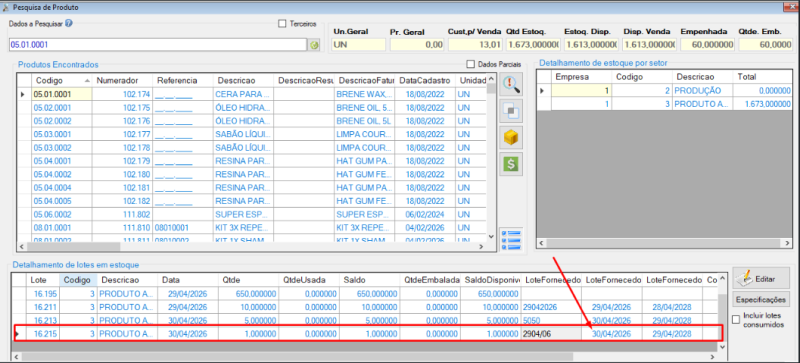Enable the Dados Parciais checkbox
Viewport: 800px width, 363px height.
[x=470, y=64]
